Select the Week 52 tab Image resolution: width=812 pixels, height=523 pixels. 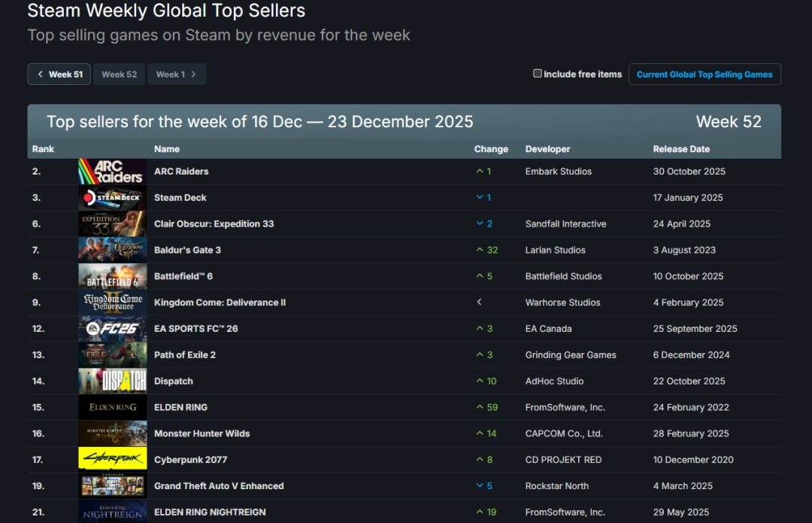coord(119,74)
